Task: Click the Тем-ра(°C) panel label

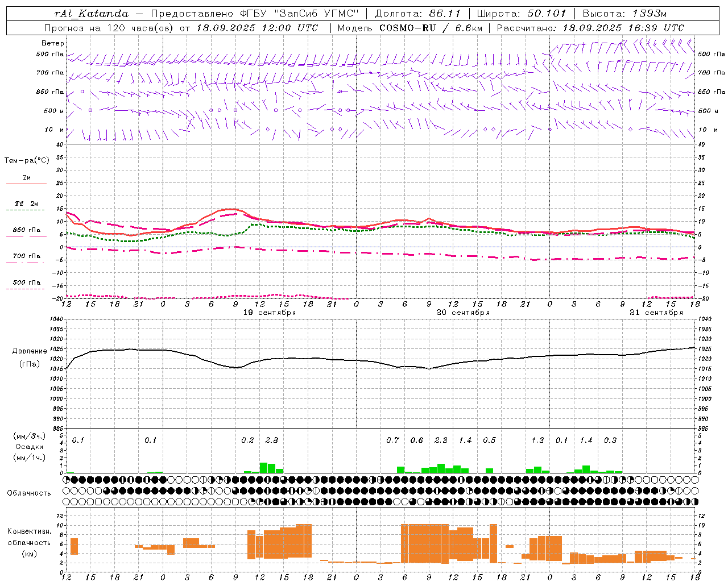Action: pyautogui.click(x=27, y=161)
